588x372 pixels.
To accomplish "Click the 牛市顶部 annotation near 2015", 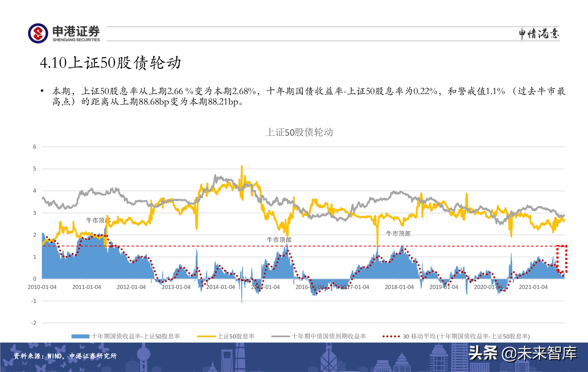I will point(279,240).
